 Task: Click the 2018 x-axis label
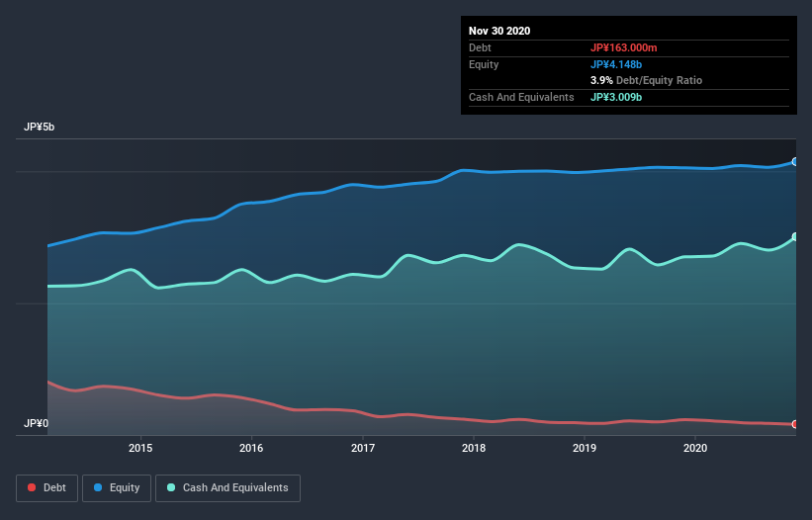click(474, 448)
